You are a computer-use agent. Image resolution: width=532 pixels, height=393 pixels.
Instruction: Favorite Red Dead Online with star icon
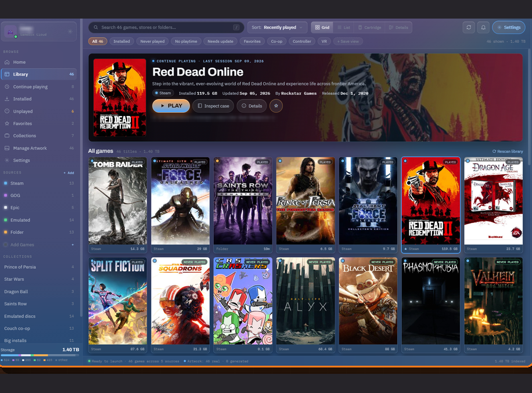pyautogui.click(x=276, y=106)
